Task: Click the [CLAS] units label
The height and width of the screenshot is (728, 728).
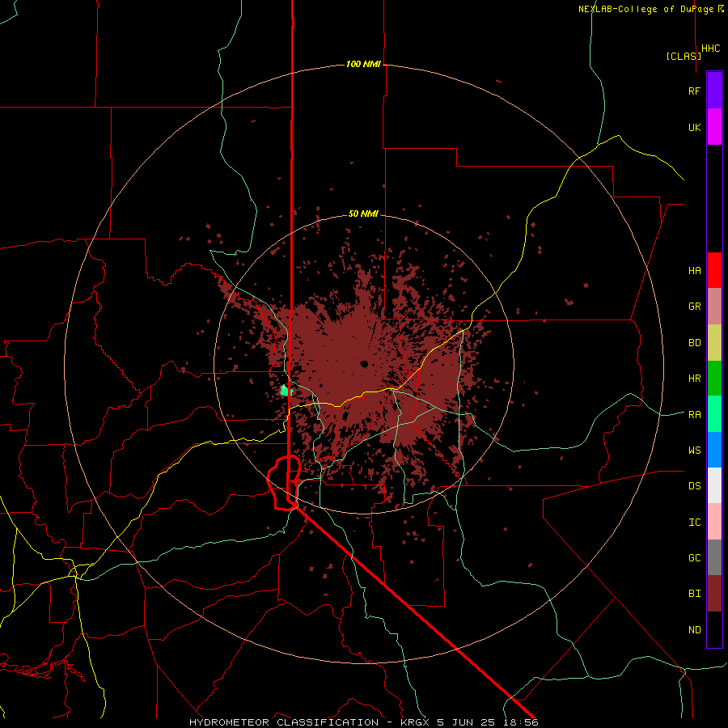Action: (x=684, y=56)
